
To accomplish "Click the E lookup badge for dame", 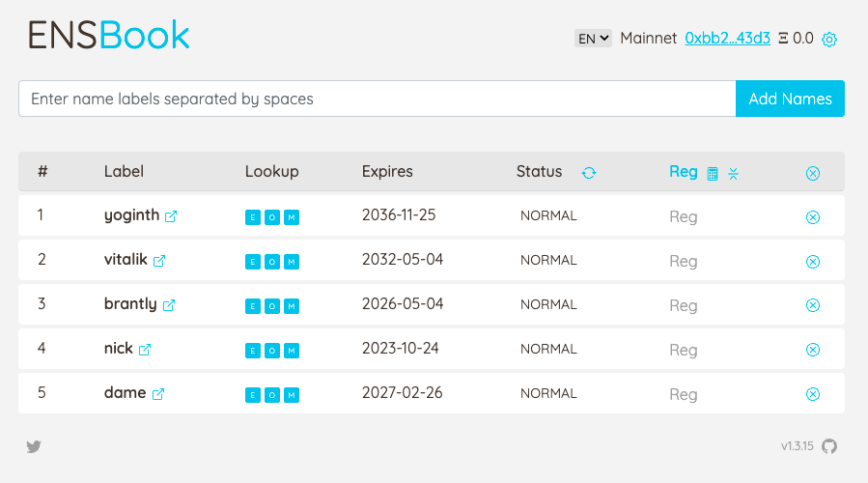I will pos(253,394).
